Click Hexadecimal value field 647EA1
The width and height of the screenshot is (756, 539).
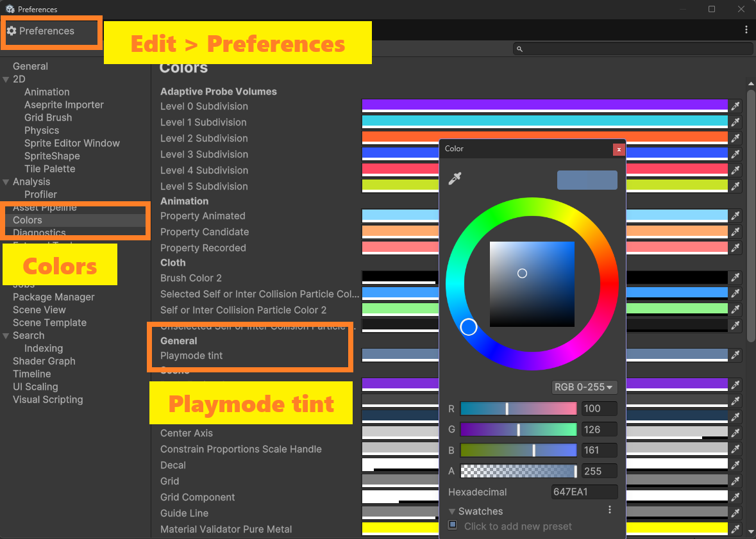(x=584, y=492)
